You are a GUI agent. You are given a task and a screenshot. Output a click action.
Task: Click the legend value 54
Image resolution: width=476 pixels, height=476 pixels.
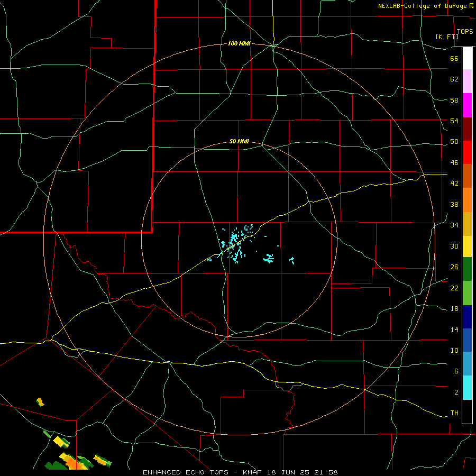pos(454,121)
